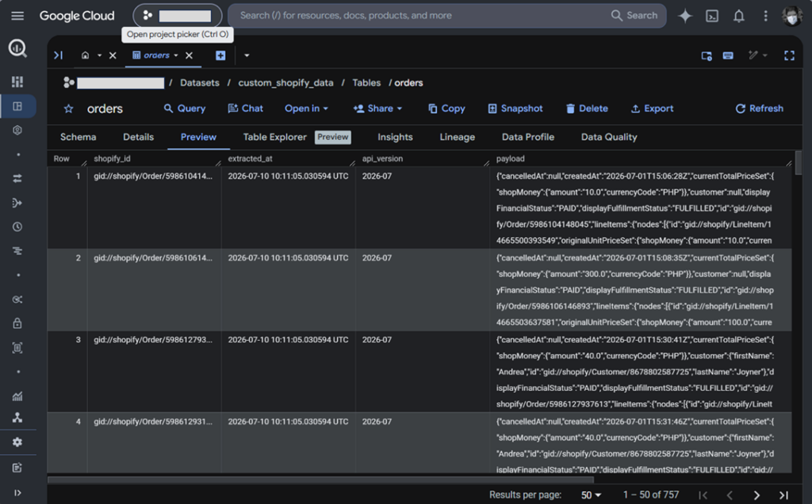Open scheduled queries clock icon
This screenshot has height=504, width=812.
coord(17,227)
